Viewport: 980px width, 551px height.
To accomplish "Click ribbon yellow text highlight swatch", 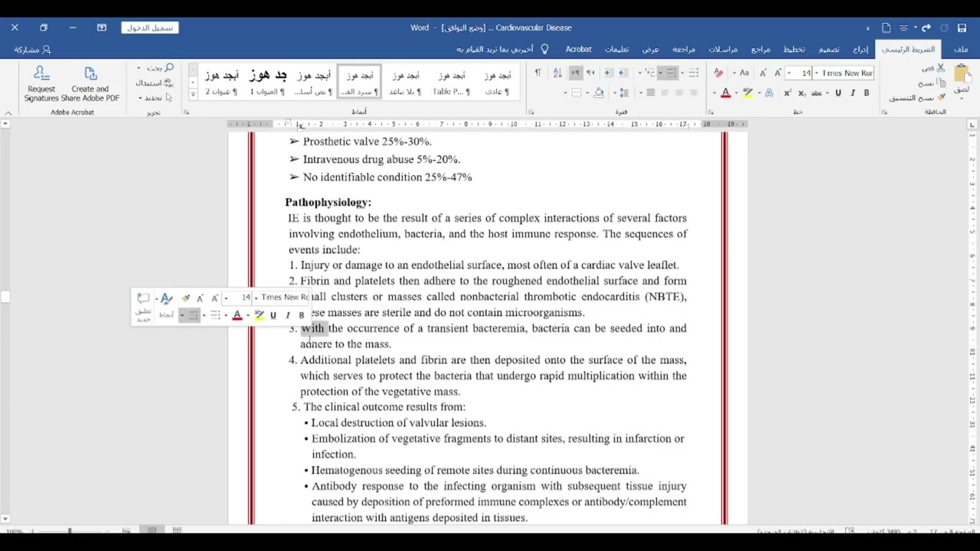I will coord(747,93).
